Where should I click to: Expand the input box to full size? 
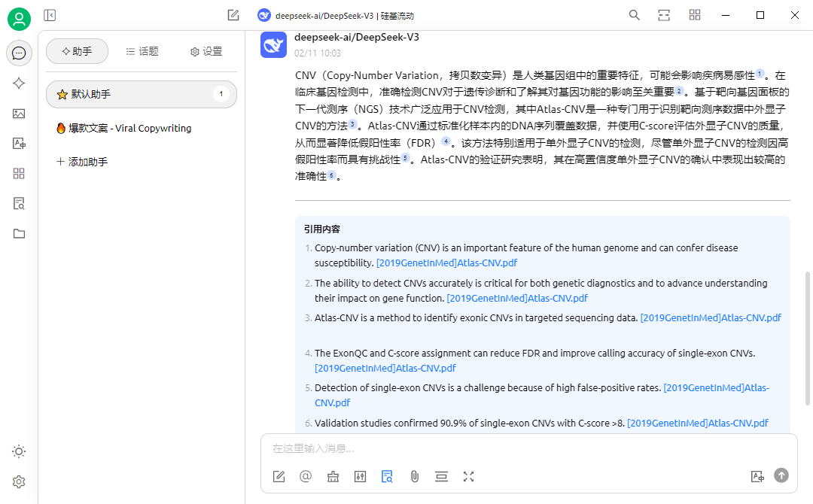pyautogui.click(x=469, y=477)
